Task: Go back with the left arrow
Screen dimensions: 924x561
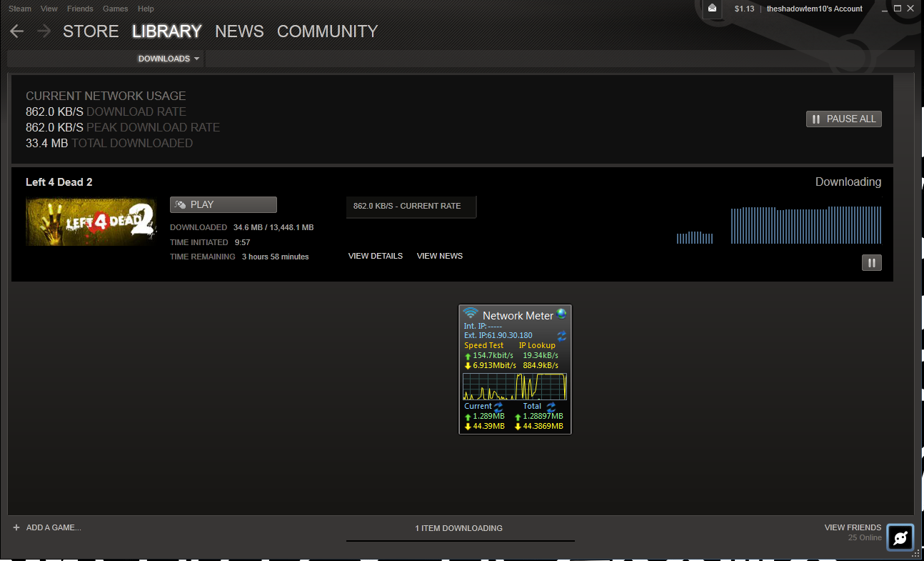Action: pos(17,31)
